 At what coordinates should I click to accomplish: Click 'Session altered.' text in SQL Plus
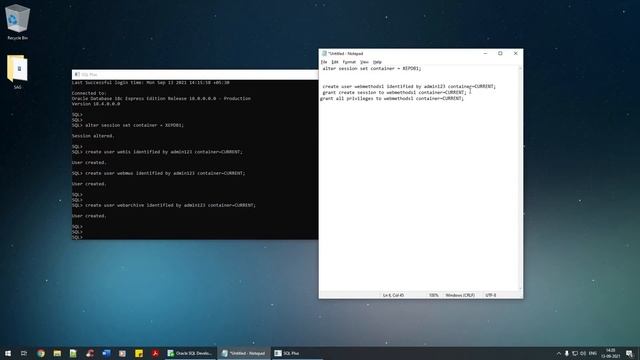(93, 136)
